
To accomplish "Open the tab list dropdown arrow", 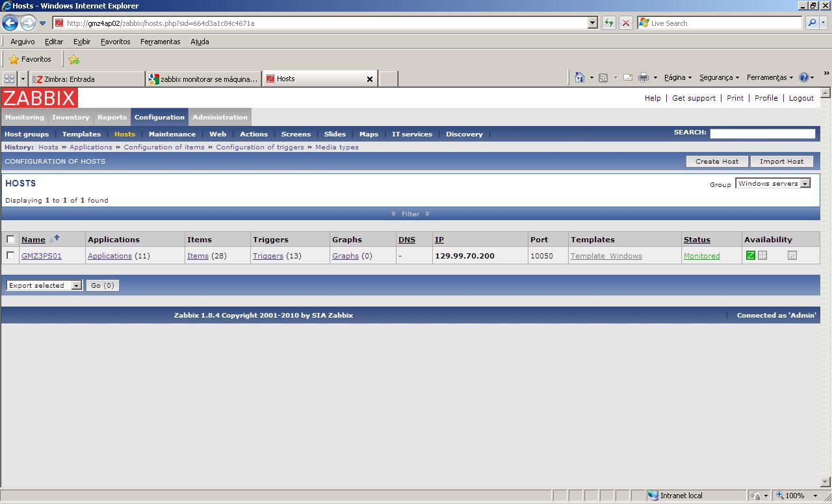I will (x=23, y=79).
